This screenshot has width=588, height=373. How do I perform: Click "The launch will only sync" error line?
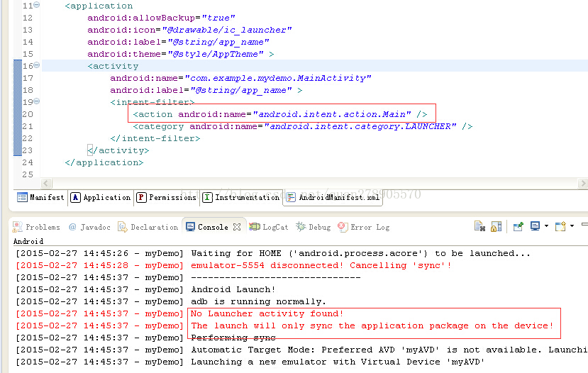[372, 325]
